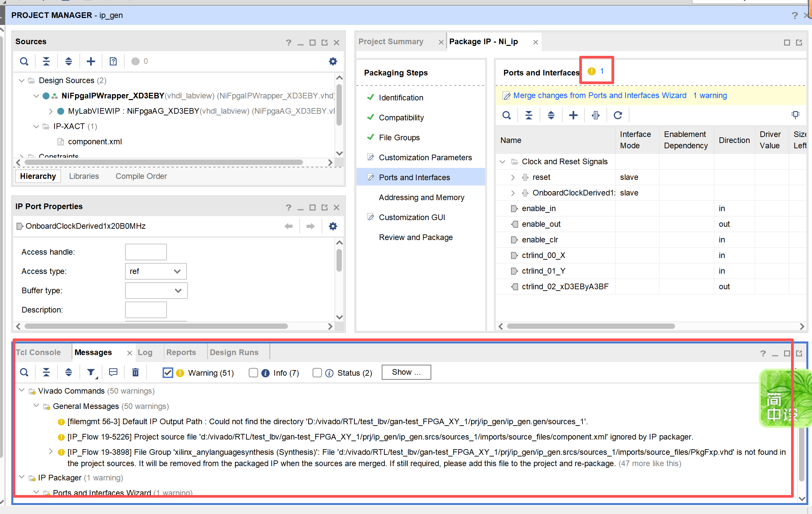Click the refresh icon in Ports and Interfaces toolbar

point(617,115)
